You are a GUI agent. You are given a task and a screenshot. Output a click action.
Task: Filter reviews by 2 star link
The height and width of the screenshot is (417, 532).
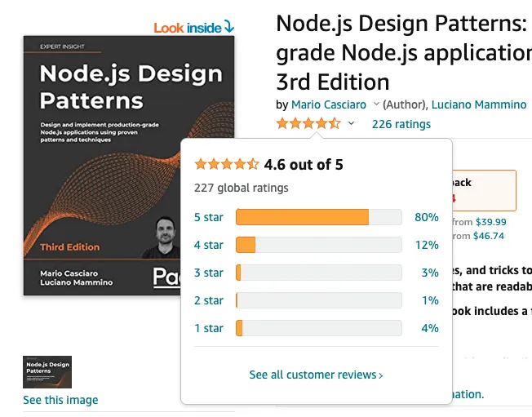[x=209, y=300]
